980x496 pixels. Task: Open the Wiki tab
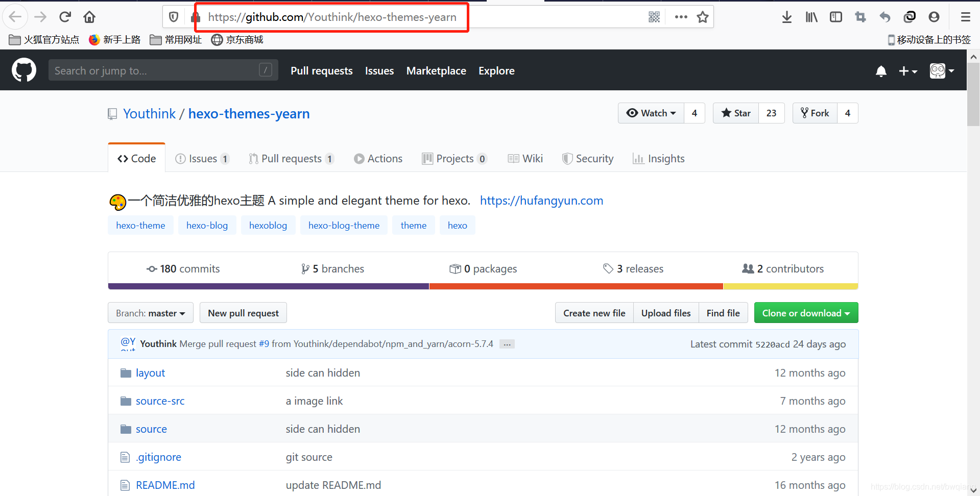(x=525, y=159)
